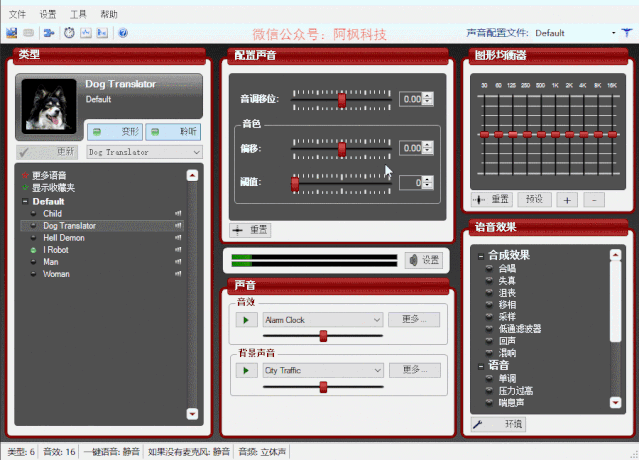Screen dimensions: 639x460
Task: Click 更多 next to City Traffic
Action: (415, 370)
